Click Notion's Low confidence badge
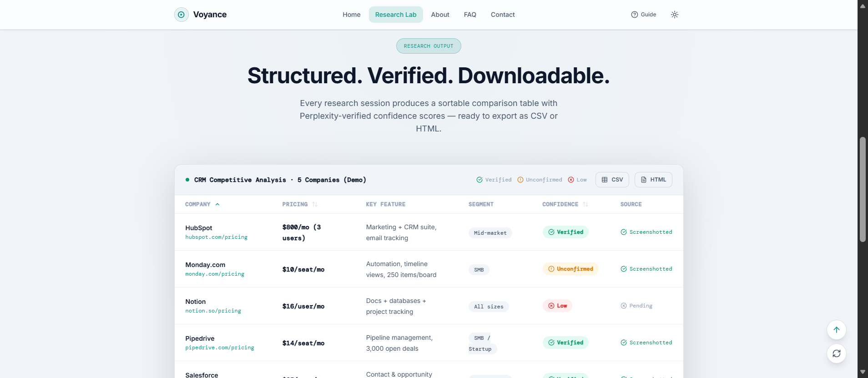Screen dimensions: 868x378 pos(557,306)
